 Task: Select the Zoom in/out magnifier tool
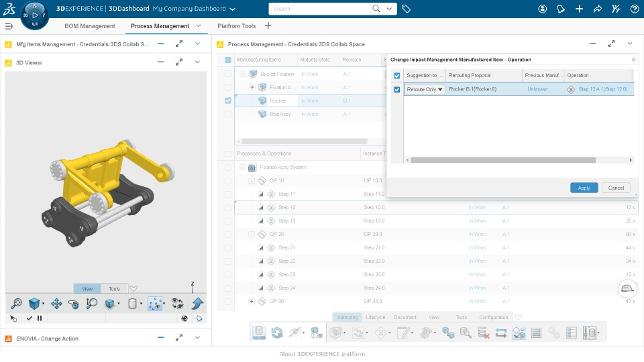pyautogui.click(x=91, y=303)
